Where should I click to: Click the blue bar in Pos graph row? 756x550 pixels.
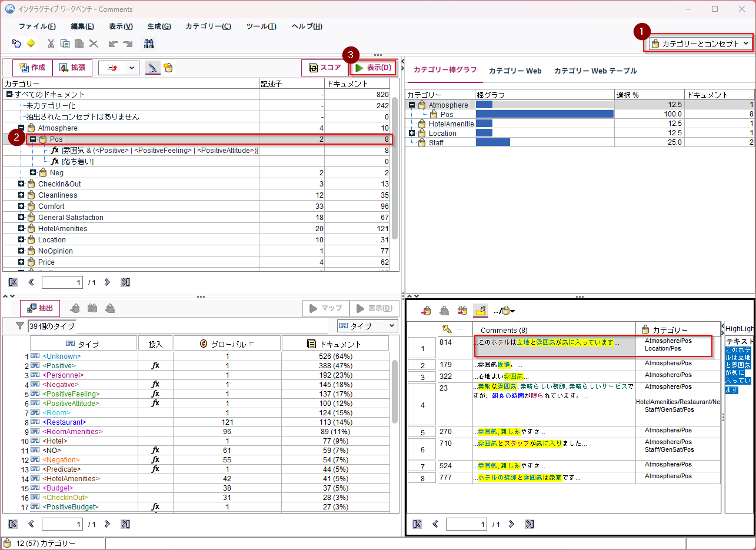544,114
